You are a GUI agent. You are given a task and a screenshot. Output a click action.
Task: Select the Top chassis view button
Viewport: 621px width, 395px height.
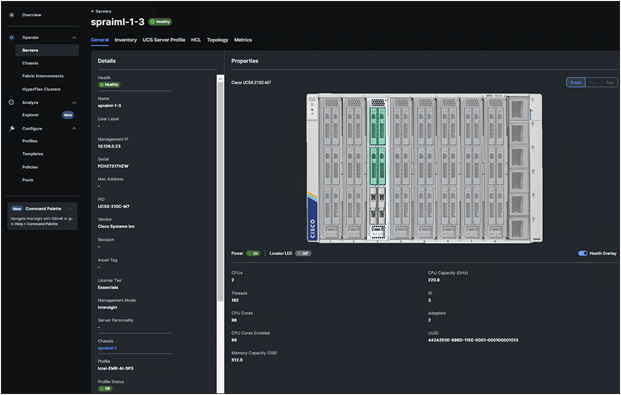609,82
